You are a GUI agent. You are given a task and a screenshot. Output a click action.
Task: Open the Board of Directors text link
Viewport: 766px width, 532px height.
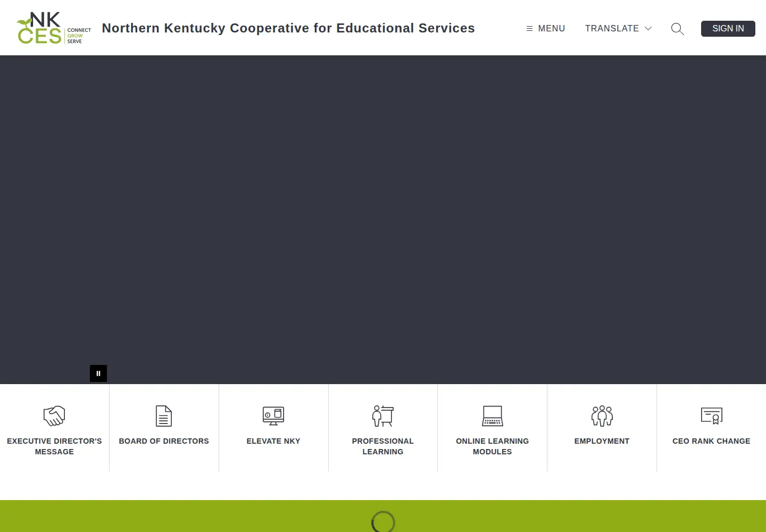[164, 441]
